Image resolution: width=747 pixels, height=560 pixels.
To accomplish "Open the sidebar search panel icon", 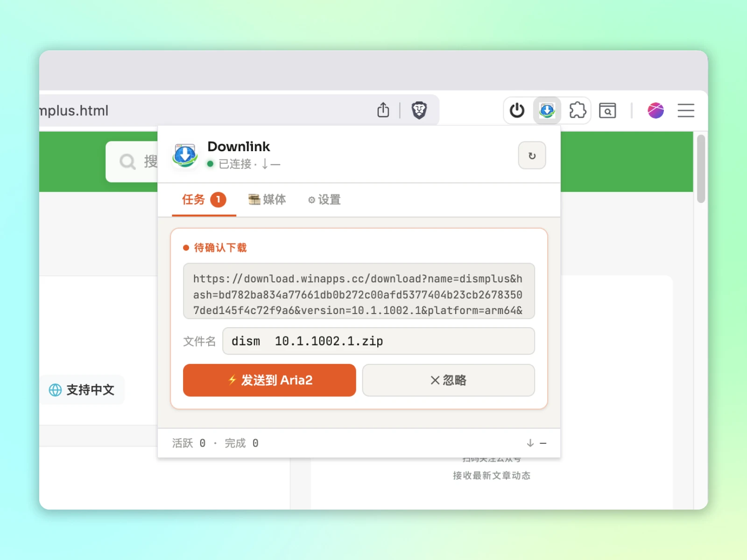I will [x=607, y=111].
